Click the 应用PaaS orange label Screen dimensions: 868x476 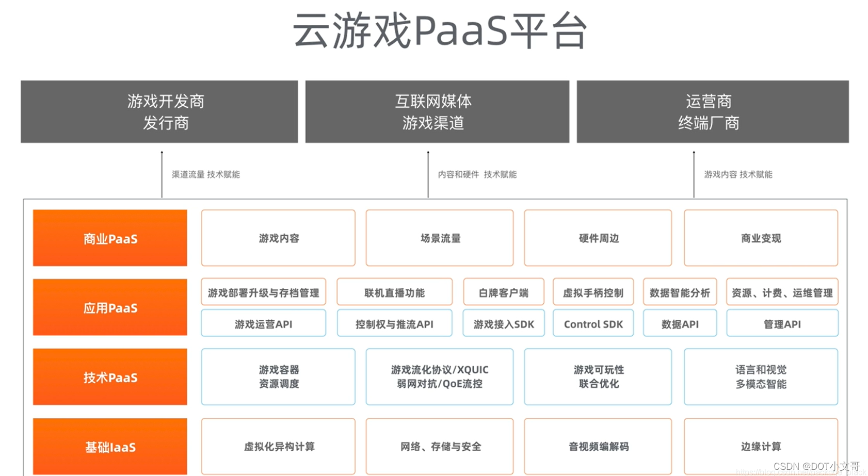pos(109,307)
